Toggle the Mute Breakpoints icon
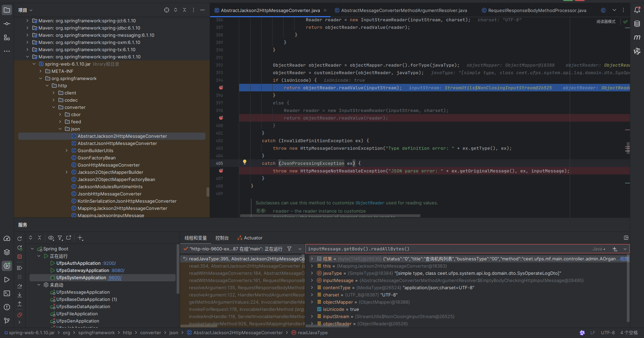 (x=20, y=315)
